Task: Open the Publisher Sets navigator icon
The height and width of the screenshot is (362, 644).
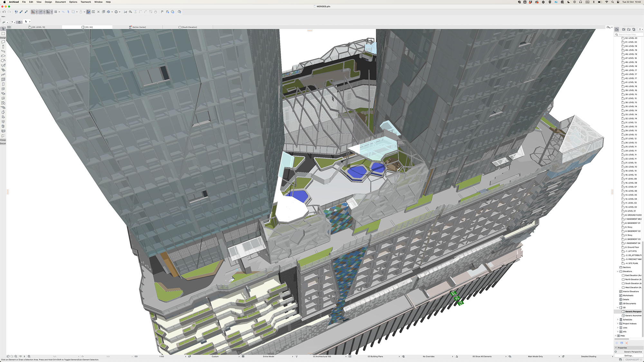Action: pos(634,29)
